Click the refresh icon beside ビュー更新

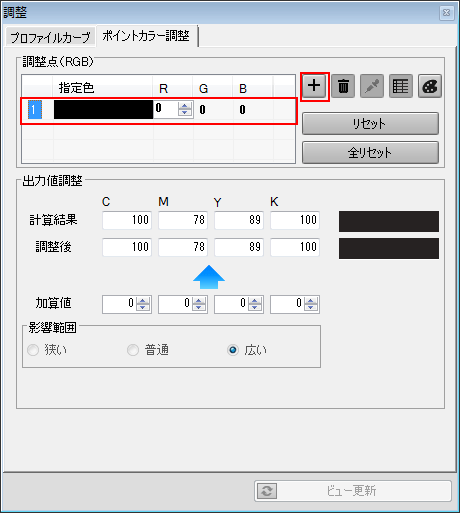coord(267,491)
